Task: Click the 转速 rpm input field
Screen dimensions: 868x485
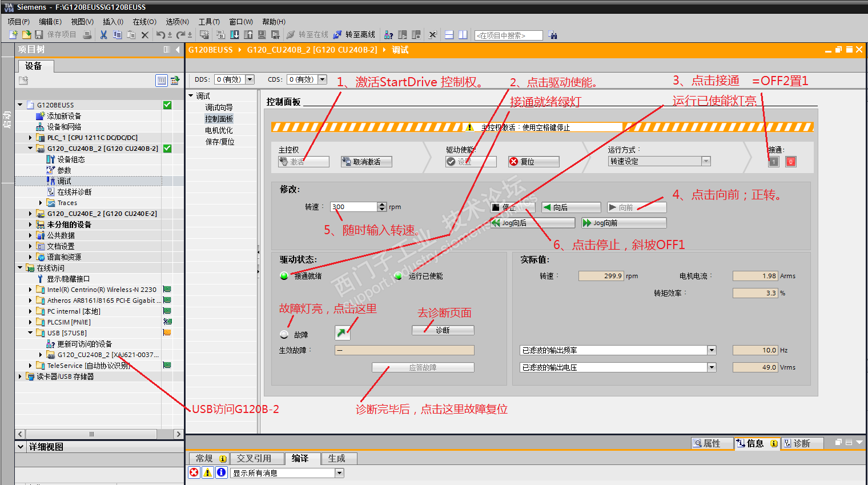Action: (x=354, y=207)
